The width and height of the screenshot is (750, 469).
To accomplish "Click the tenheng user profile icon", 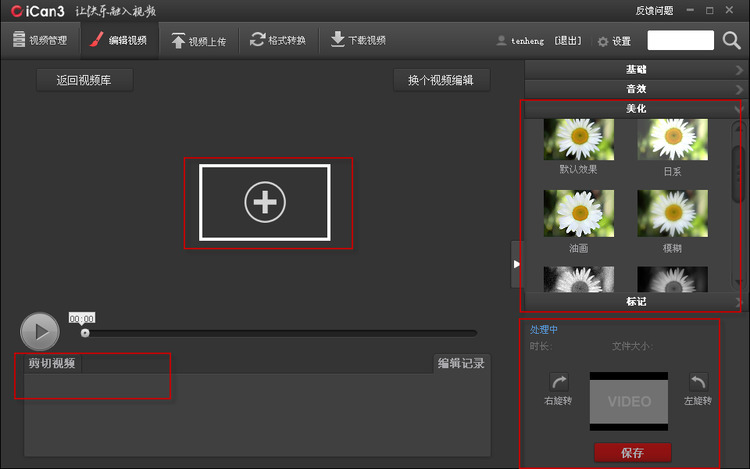I will [501, 41].
